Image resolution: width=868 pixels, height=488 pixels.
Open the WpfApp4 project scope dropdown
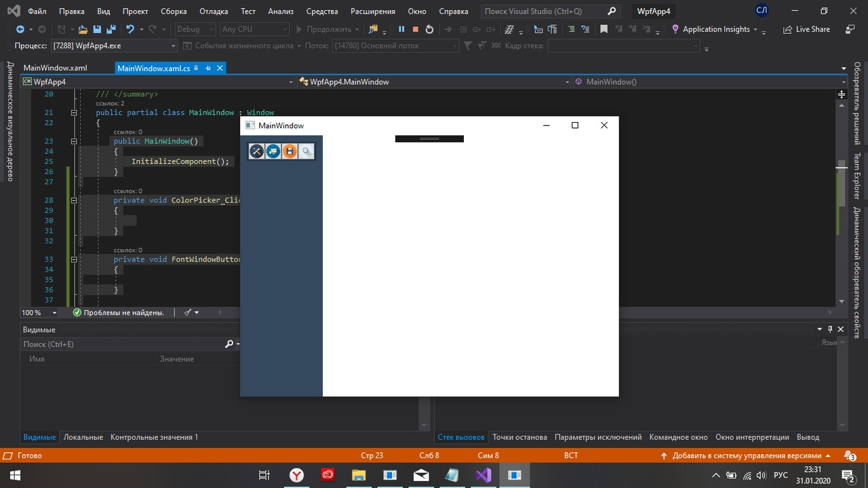[x=158, y=81]
